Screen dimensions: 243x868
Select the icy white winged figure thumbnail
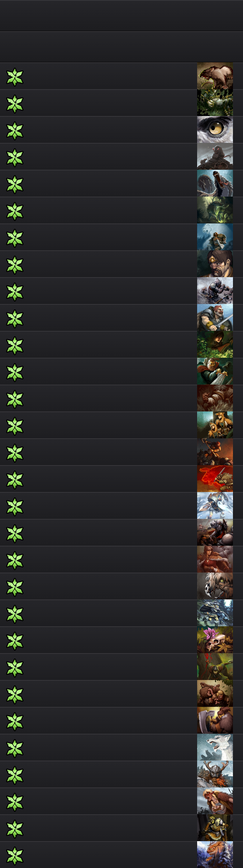pos(215,506)
